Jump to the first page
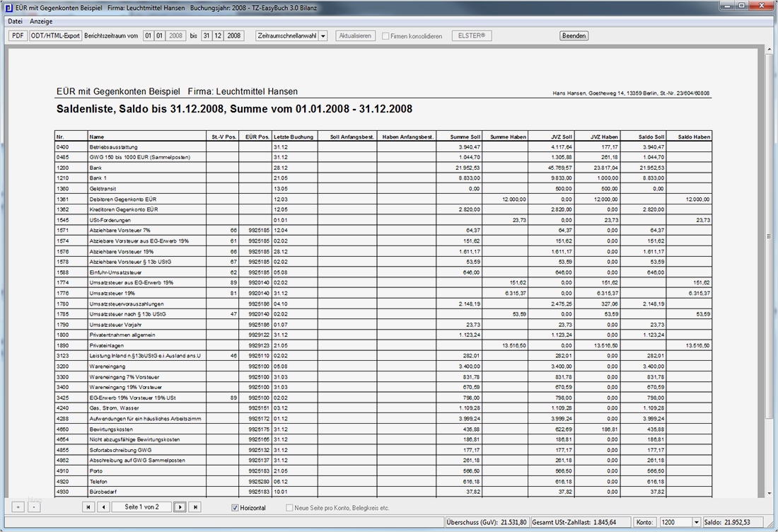Viewport: 778px width, 532px height. pyautogui.click(x=88, y=507)
